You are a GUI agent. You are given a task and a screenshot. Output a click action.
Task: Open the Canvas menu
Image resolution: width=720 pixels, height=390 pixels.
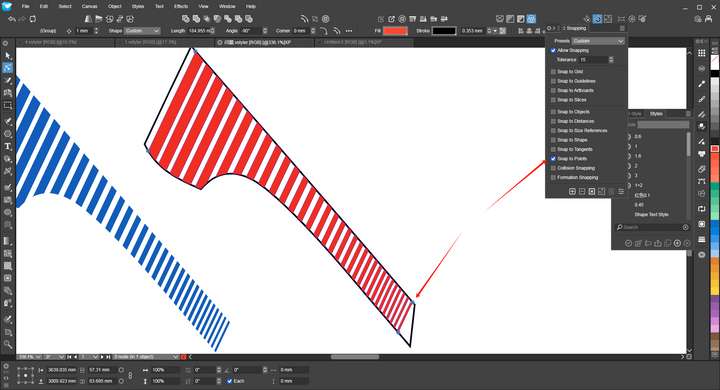click(x=90, y=6)
